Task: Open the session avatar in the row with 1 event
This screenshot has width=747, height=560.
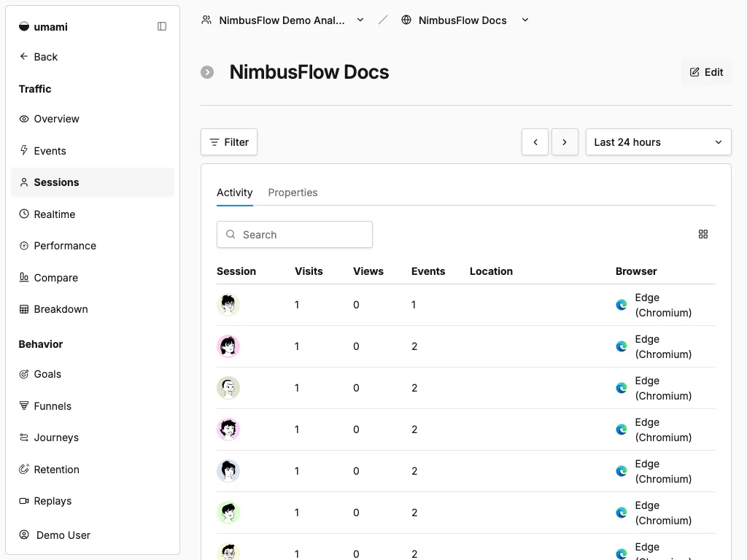Action: click(x=228, y=305)
